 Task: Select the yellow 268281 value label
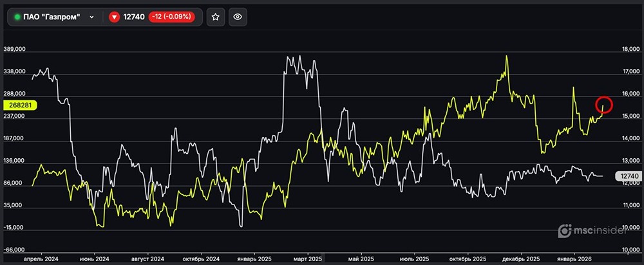pyautogui.click(x=20, y=105)
